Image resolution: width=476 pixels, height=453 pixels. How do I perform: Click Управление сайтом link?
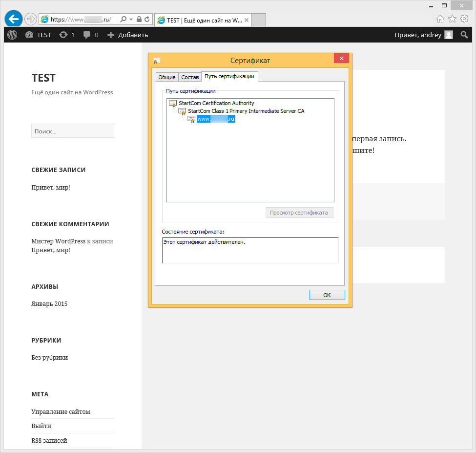pyautogui.click(x=61, y=411)
